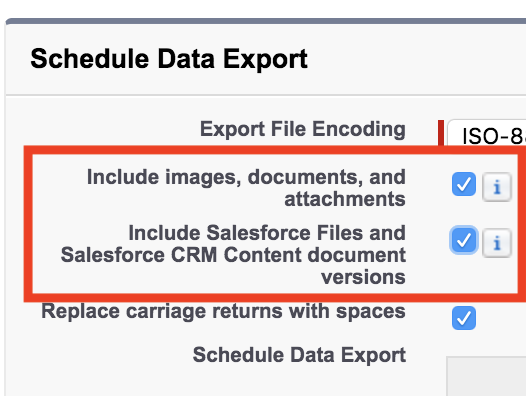Disable Replace carriage returns with spaces checkbox
Screen dimensions: 526x396
tap(464, 317)
